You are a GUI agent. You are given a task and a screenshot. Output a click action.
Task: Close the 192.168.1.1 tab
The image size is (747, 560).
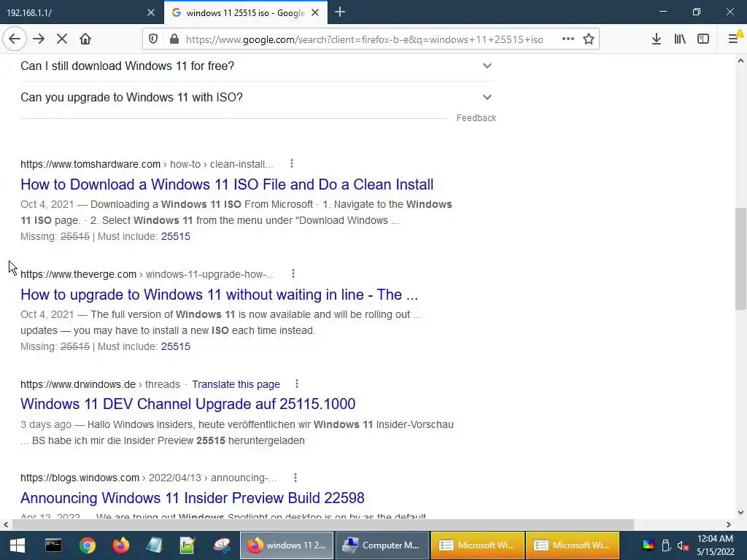[x=151, y=12]
